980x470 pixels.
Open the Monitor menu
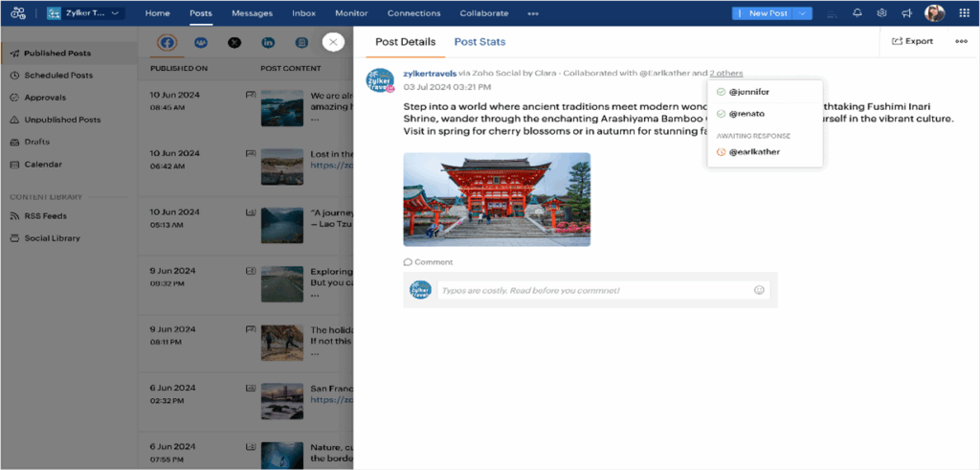pos(351,13)
